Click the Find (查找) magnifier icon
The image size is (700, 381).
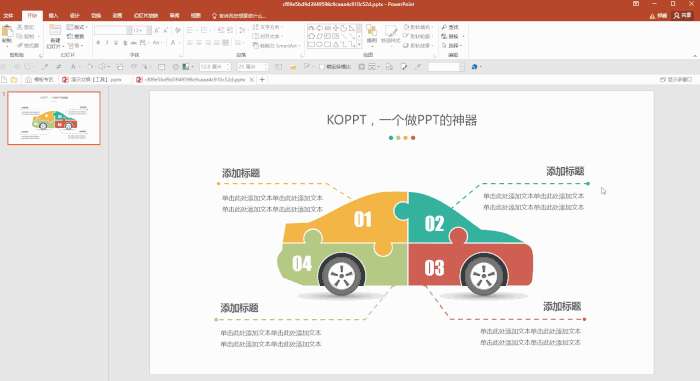coord(444,27)
